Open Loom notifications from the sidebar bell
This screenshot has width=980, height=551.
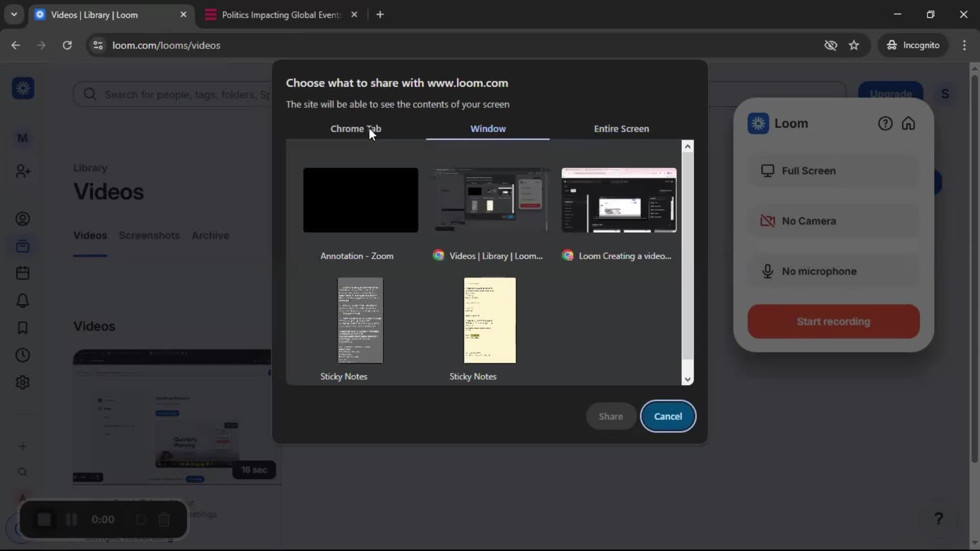pyautogui.click(x=22, y=300)
